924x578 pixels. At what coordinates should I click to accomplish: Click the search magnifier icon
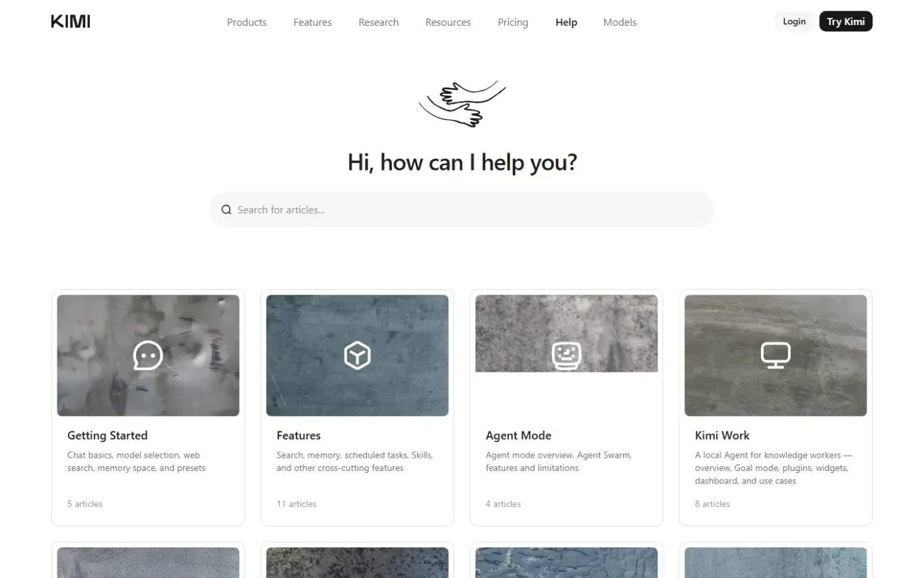pos(226,209)
